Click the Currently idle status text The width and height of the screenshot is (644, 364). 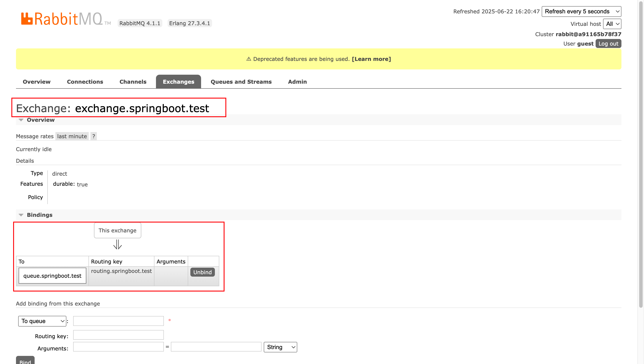click(34, 149)
